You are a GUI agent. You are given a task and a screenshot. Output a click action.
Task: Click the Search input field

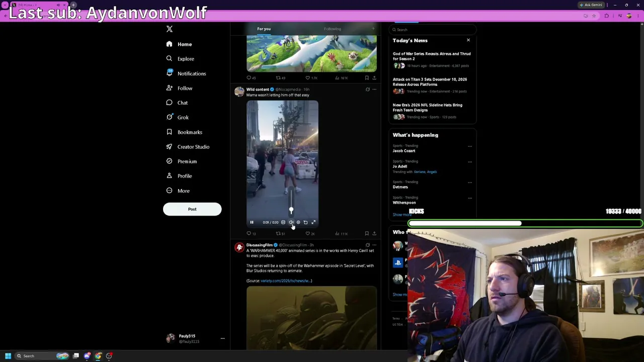(x=433, y=30)
